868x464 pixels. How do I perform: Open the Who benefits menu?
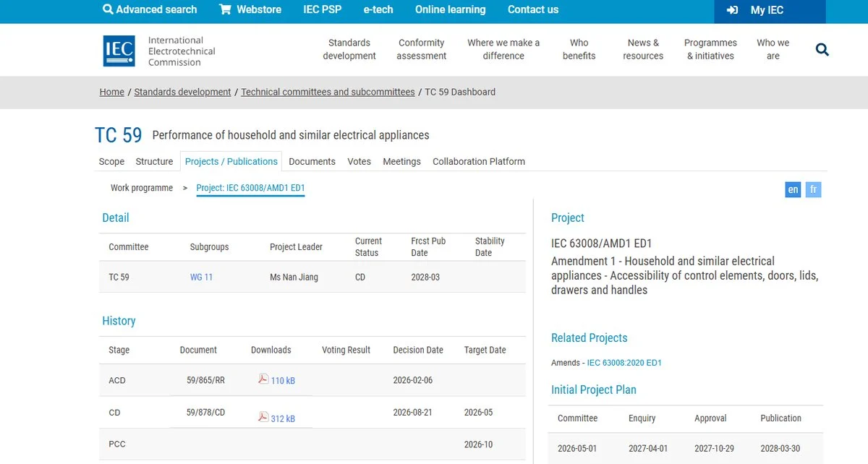[579, 49]
